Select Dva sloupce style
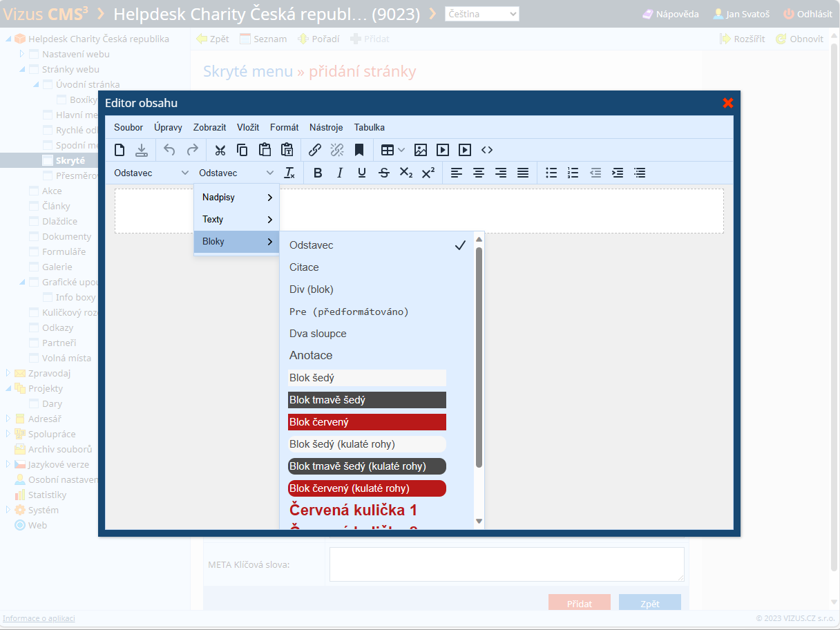Image resolution: width=840 pixels, height=630 pixels. (377, 334)
